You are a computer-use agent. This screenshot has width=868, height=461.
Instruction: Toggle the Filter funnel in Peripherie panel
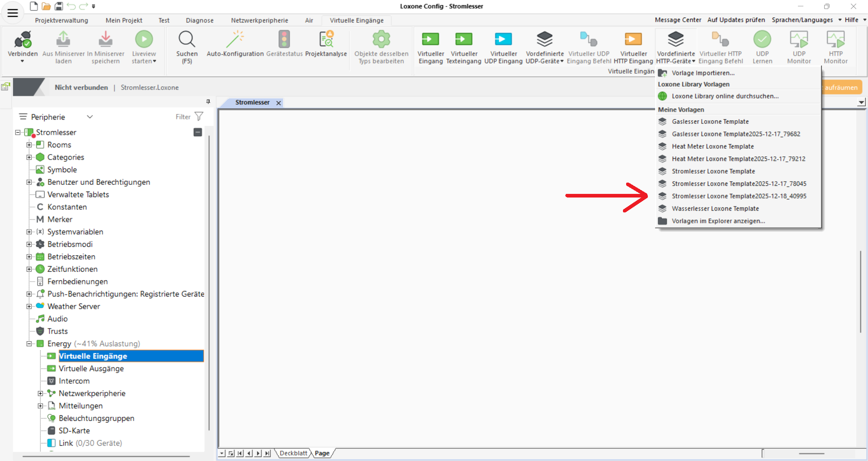(x=199, y=117)
